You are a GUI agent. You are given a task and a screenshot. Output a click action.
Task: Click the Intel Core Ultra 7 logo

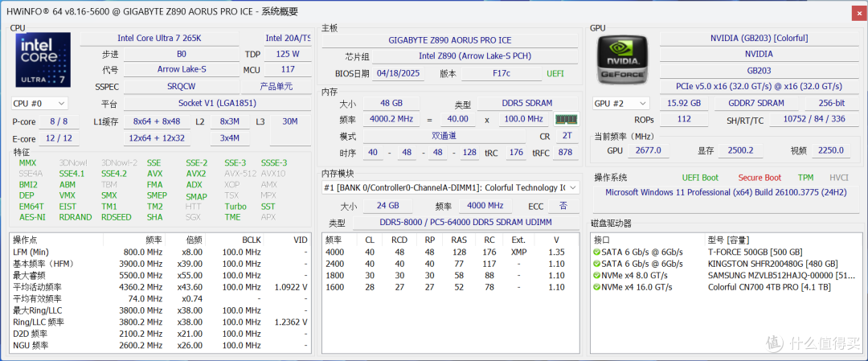tap(43, 59)
